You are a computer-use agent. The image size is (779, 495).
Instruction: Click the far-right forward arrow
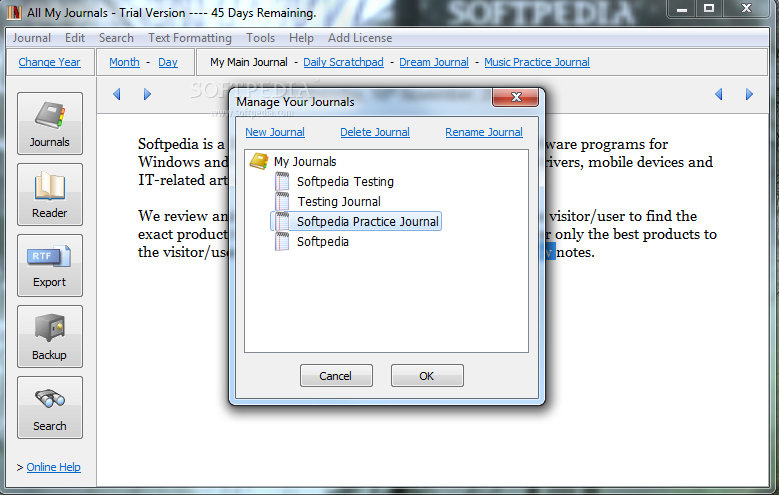point(749,94)
